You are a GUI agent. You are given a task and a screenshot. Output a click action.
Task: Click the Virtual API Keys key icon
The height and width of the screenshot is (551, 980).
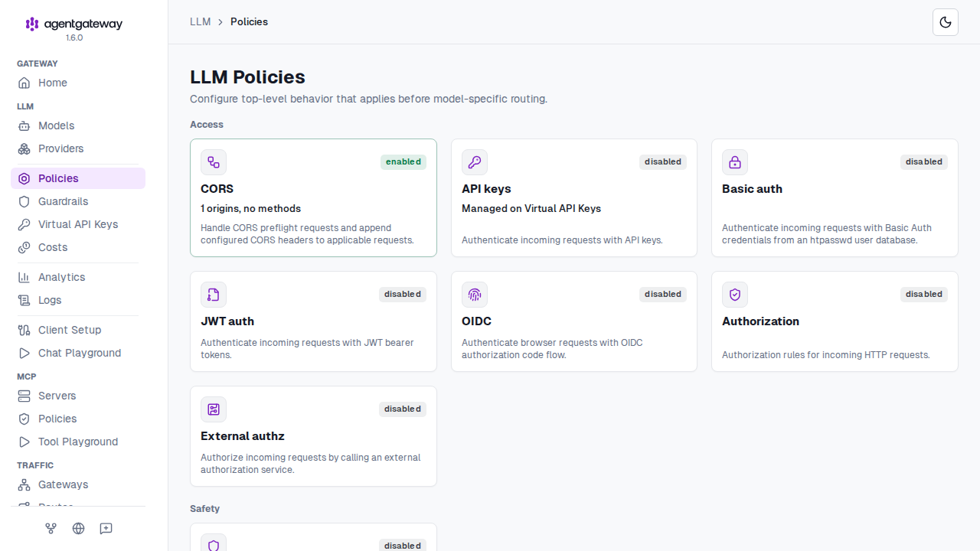[24, 224]
